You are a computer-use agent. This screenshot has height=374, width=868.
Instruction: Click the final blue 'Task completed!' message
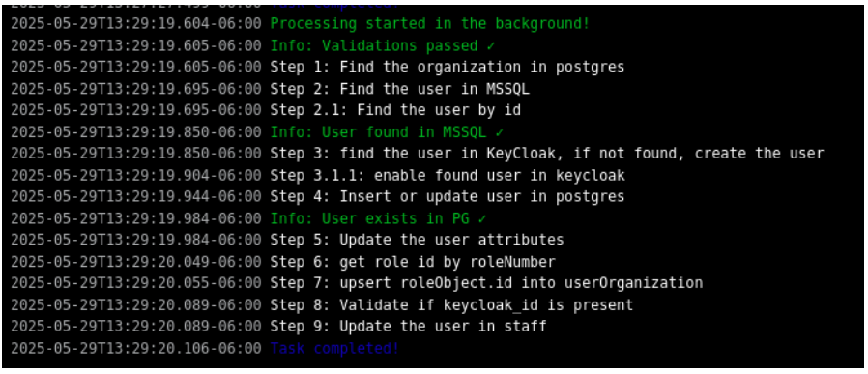click(334, 349)
